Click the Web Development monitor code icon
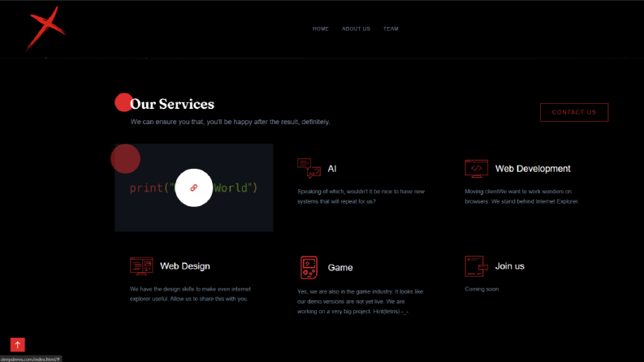The image size is (644, 362). click(477, 169)
